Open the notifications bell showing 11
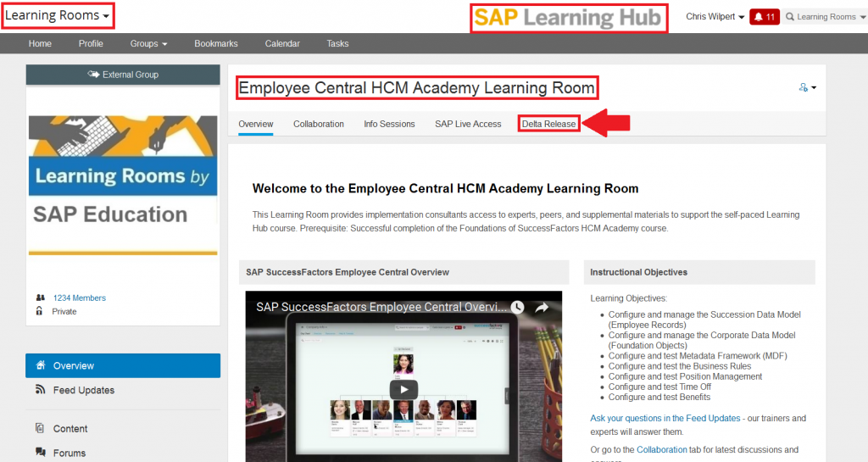 (x=765, y=17)
